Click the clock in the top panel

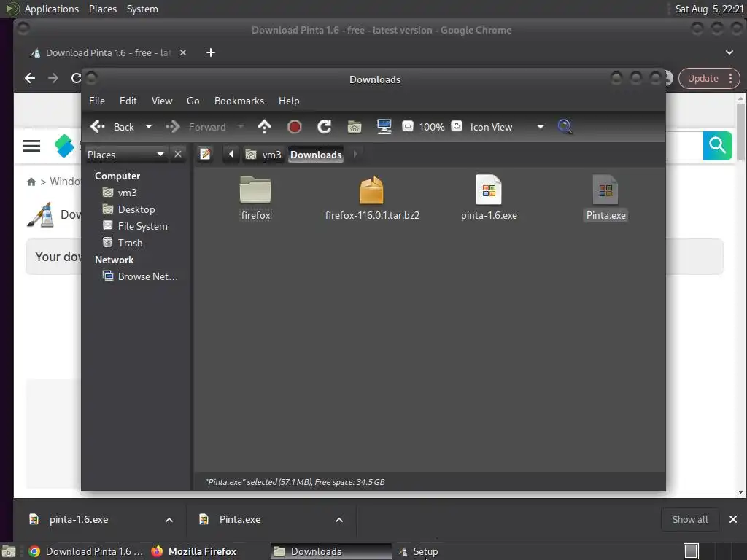(x=709, y=9)
